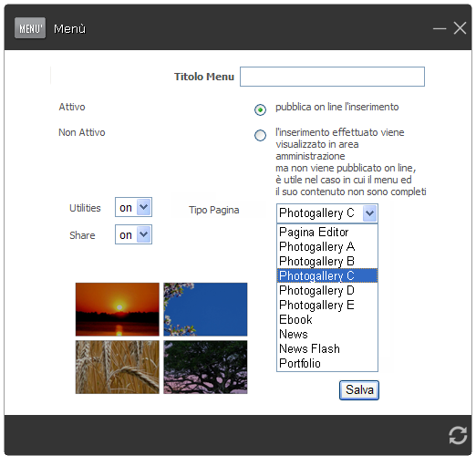Minimize the Menù window
The image size is (476, 456).
(440, 28)
